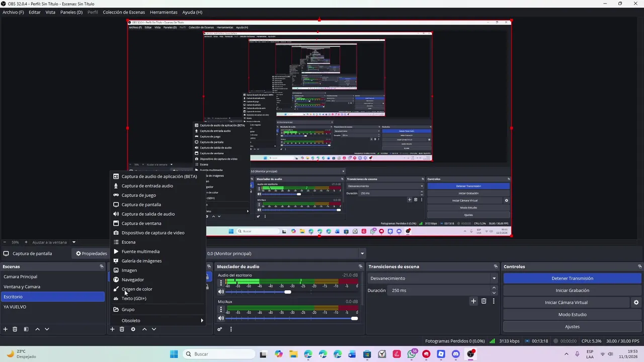Screen dimensions: 644x362
Task: Move the selected source down
Action: tap(154, 329)
